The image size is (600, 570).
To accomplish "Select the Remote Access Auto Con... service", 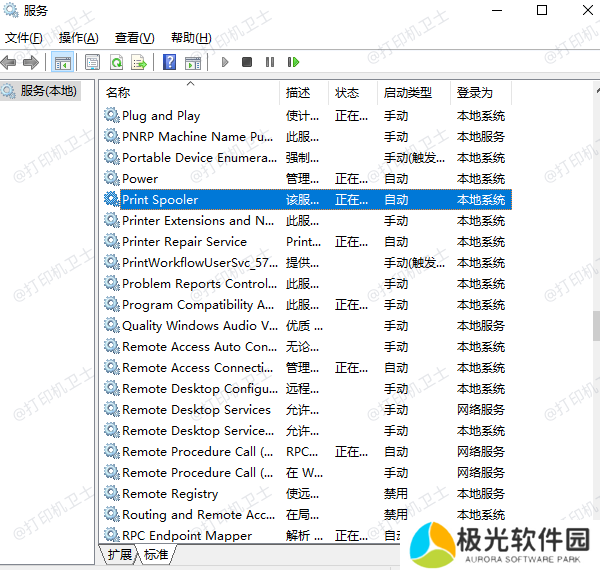I will [x=199, y=347].
